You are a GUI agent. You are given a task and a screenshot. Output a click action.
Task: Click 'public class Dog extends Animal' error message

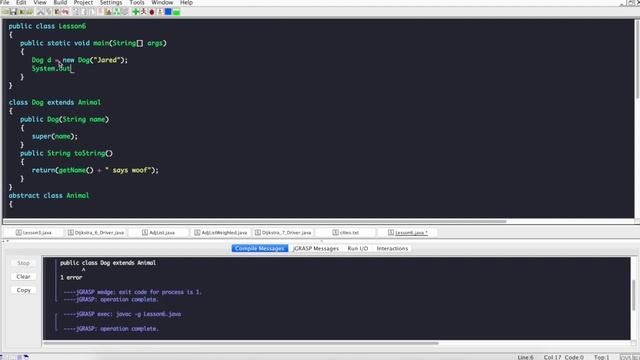tap(108, 263)
